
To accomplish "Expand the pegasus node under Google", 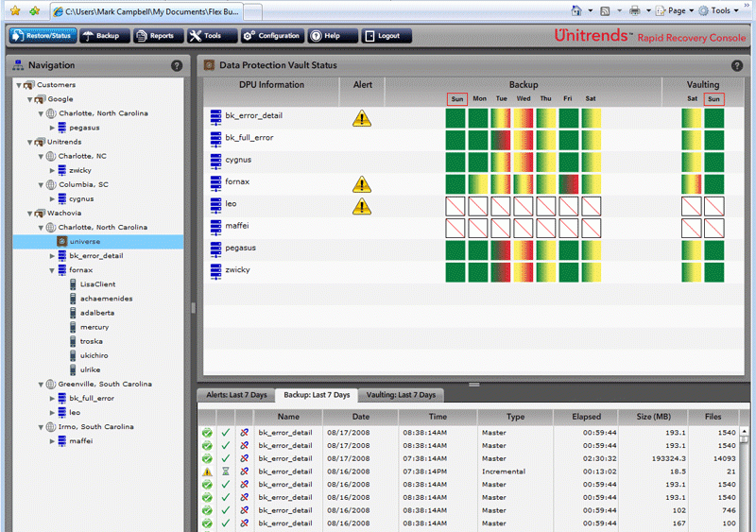I will coord(52,128).
